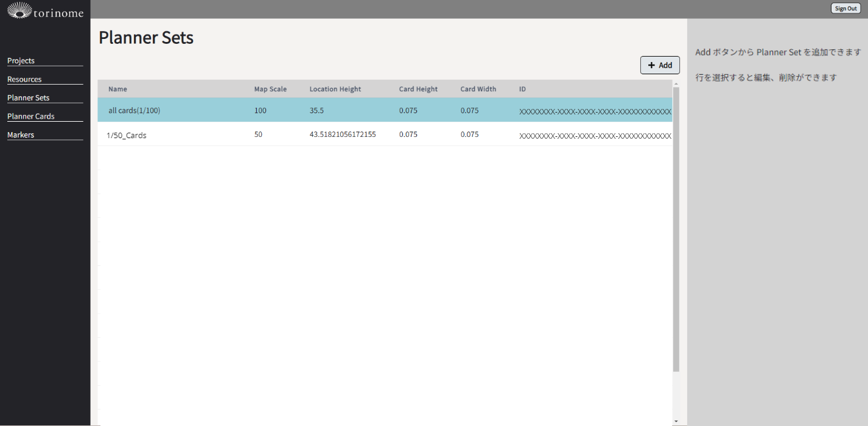Screen dimensions: 868x426
Task: Sort by the Name column header
Action: tap(117, 89)
